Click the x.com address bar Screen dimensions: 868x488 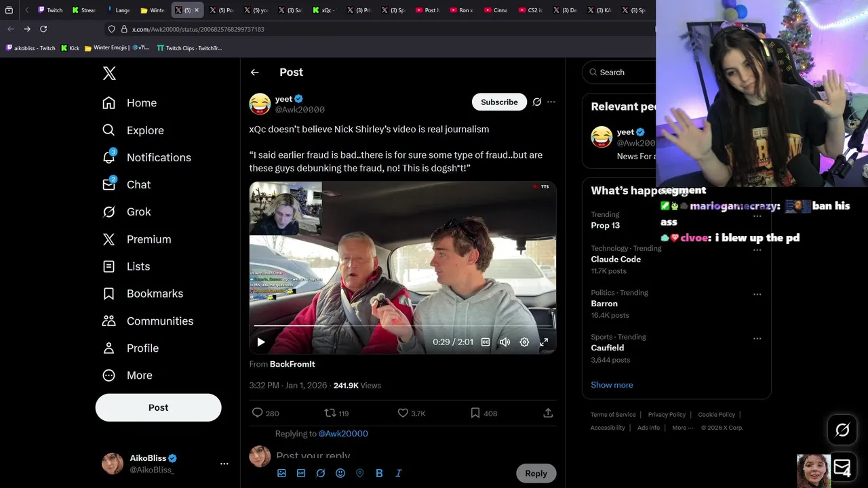tap(380, 29)
